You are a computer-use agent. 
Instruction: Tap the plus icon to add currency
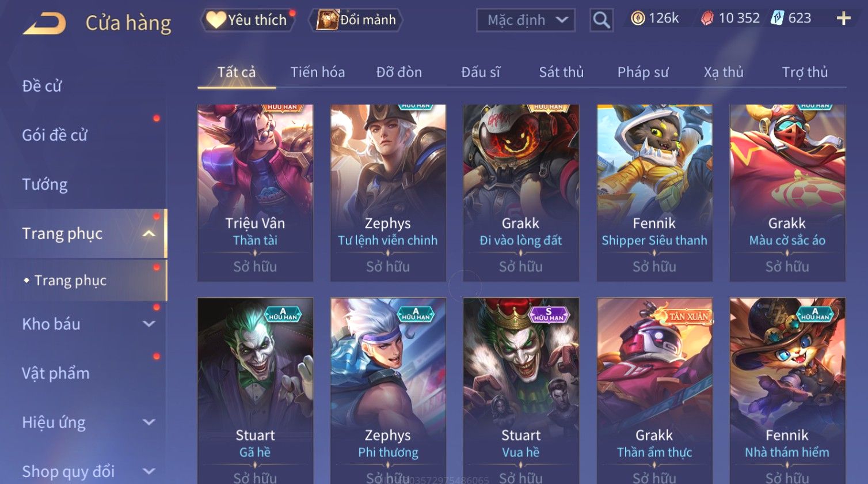843,19
